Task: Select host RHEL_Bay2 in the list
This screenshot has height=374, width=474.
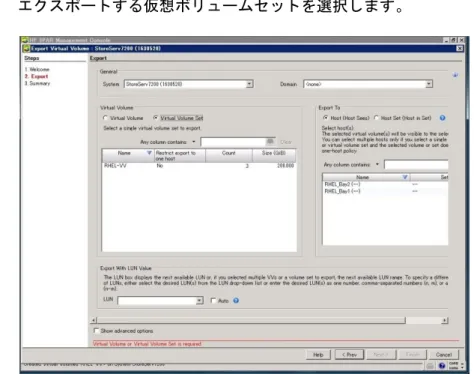Action: tap(385, 184)
